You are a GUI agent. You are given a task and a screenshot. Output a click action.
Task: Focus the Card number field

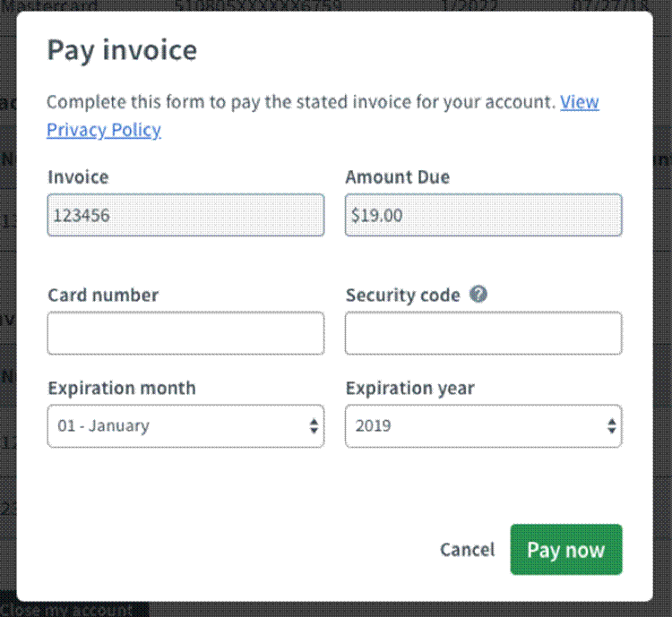click(185, 333)
